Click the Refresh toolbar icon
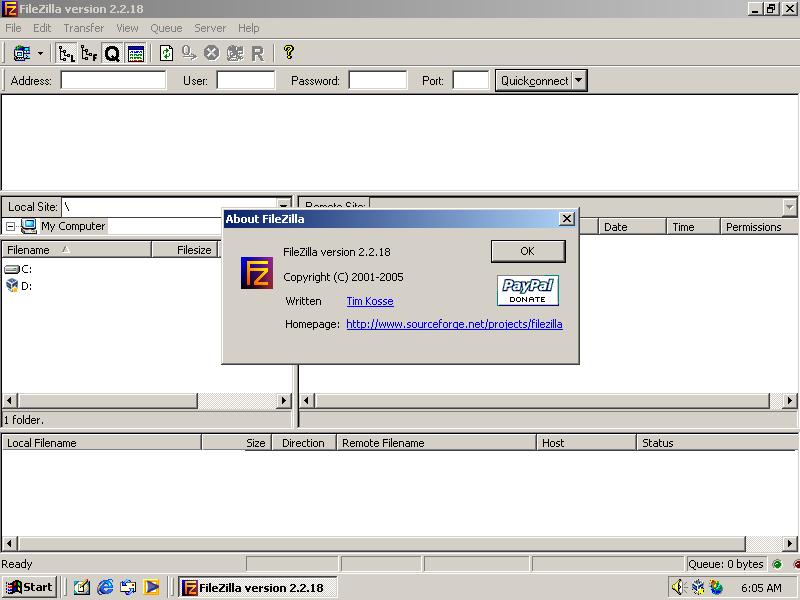The width and height of the screenshot is (800, 600). [166, 53]
